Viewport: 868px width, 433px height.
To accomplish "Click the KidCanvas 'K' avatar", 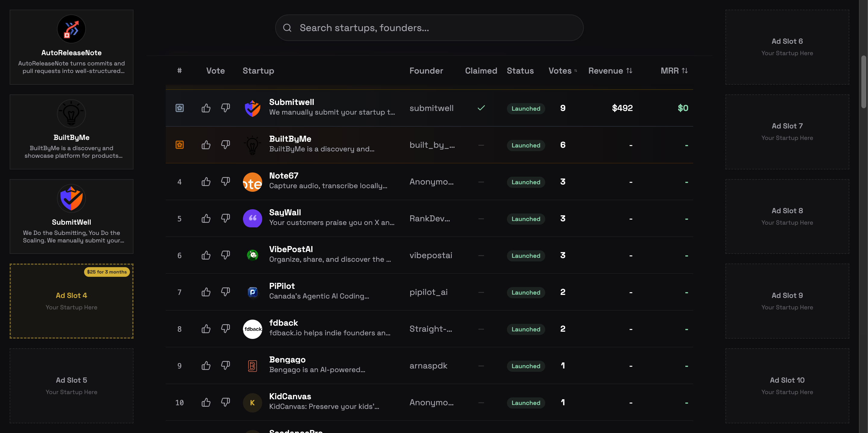I will coord(252,402).
